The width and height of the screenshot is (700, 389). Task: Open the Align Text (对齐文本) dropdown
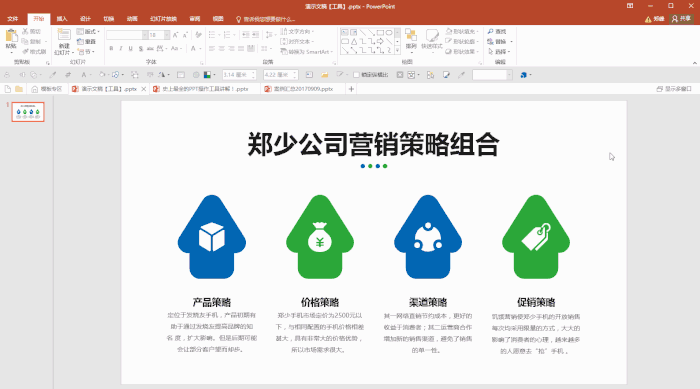[x=297, y=42]
